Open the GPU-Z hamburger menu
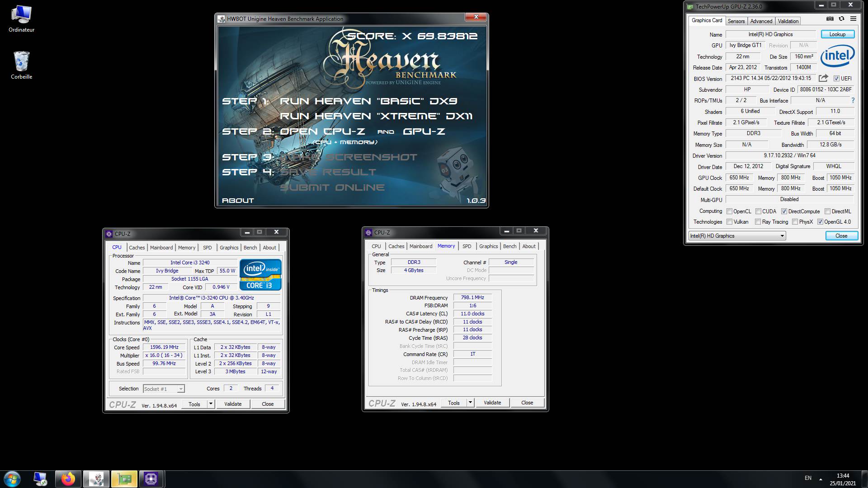This screenshot has height=488, width=868. pyautogui.click(x=853, y=19)
